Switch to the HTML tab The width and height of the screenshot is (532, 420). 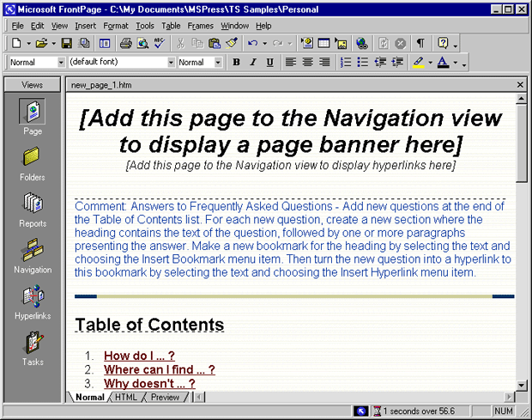tap(125, 397)
